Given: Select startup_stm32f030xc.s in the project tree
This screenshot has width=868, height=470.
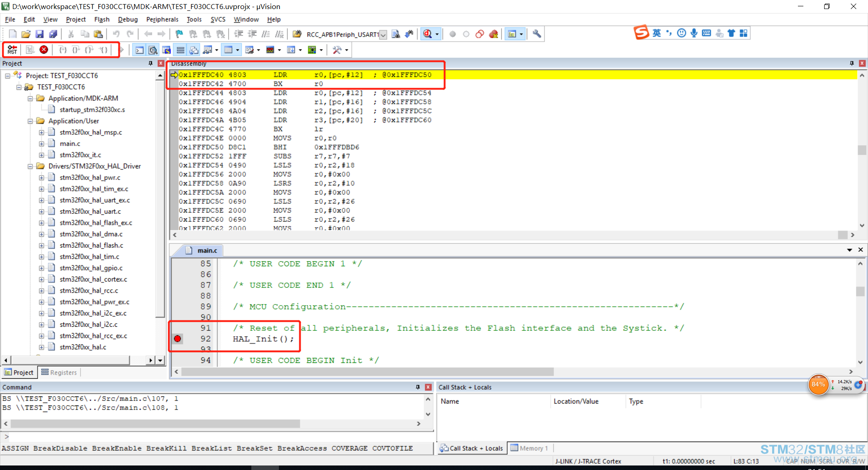Looking at the screenshot, I should tap(92, 110).
